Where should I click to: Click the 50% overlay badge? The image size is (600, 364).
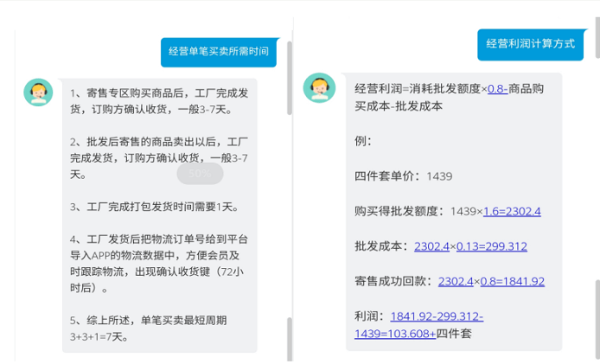(x=200, y=173)
